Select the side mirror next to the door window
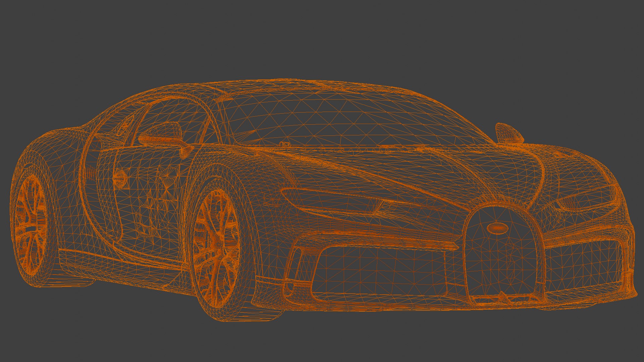644x362 pixels. pos(164,138)
